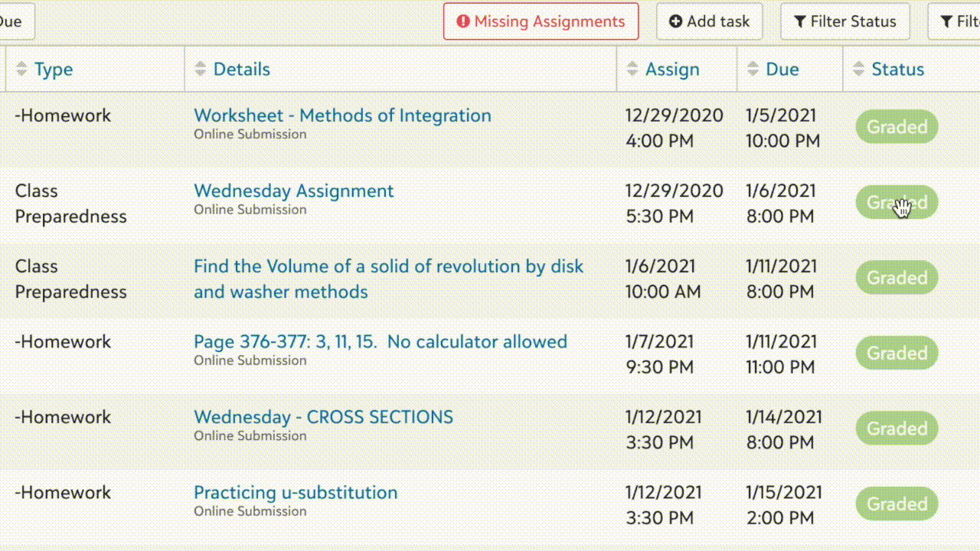Click Graded badge for Find the Volume row

pyautogui.click(x=897, y=278)
